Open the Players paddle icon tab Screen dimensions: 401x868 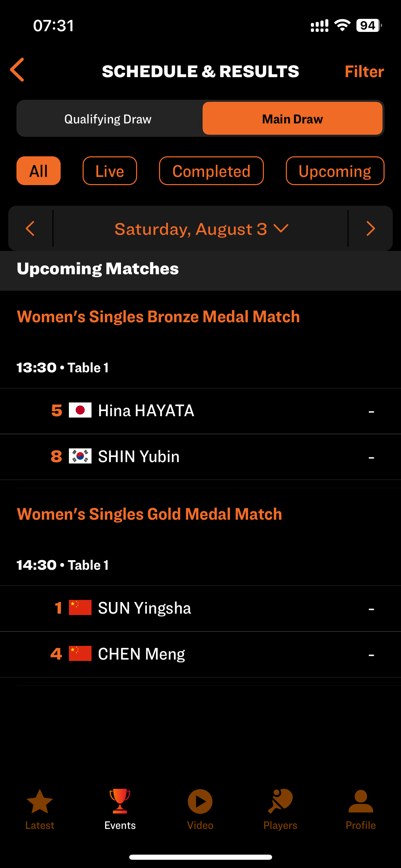point(280,809)
